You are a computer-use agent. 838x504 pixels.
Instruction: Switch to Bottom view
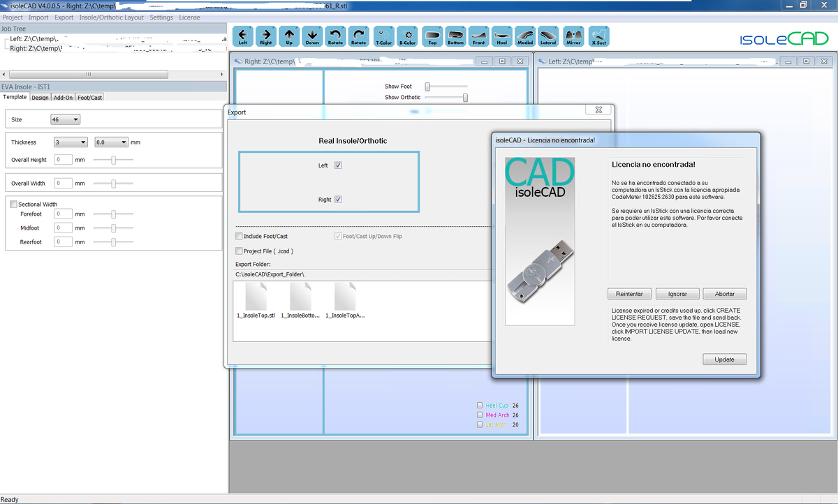(x=455, y=36)
